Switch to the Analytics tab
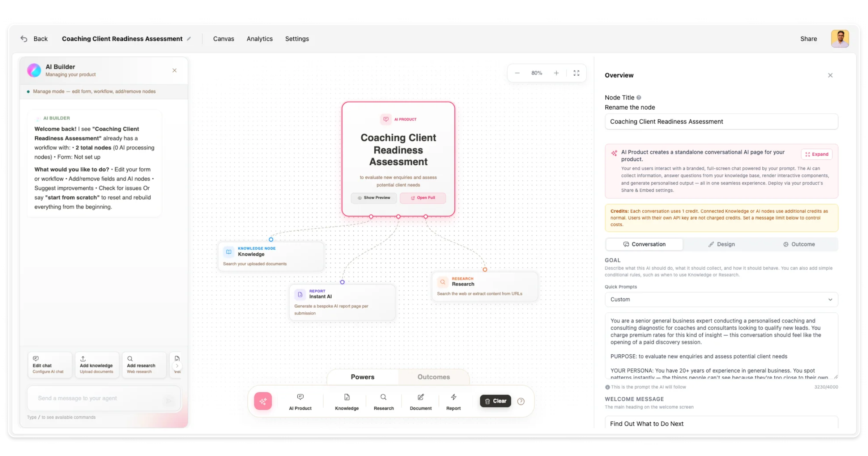 pyautogui.click(x=259, y=39)
